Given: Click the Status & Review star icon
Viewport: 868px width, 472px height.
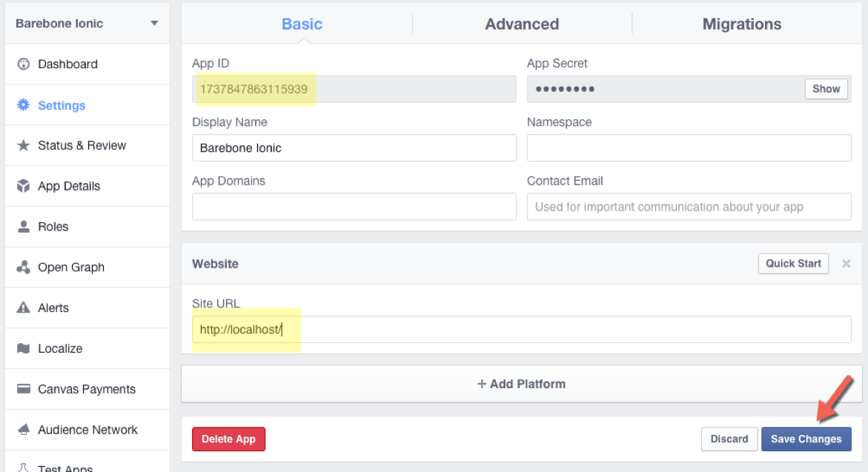Looking at the screenshot, I should 23,145.
